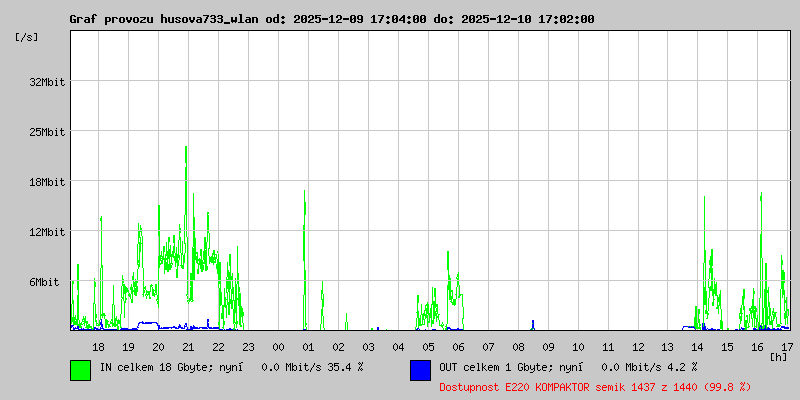Image resolution: width=800 pixels, height=400 pixels.
Task: Select the 32Mbit y-axis label
Action: click(x=47, y=82)
